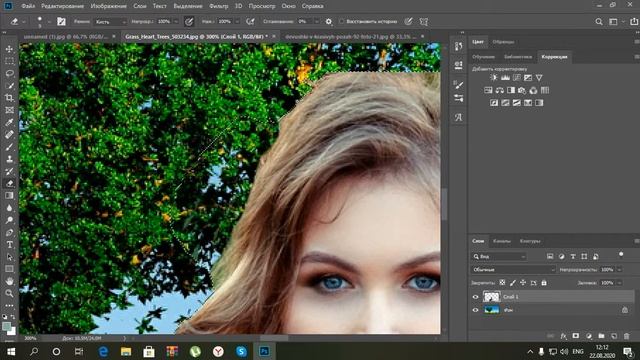The image size is (640, 360).
Task: Open Windows Start button
Action: pos(11,351)
